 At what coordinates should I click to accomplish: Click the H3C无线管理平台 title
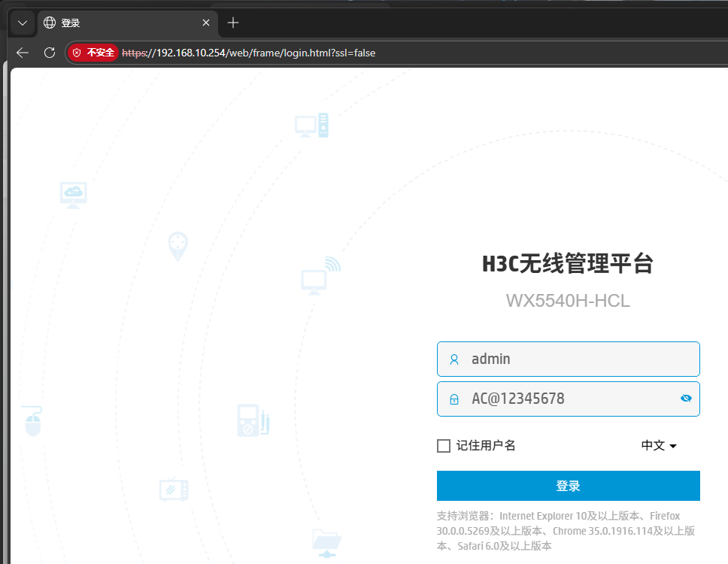click(568, 264)
